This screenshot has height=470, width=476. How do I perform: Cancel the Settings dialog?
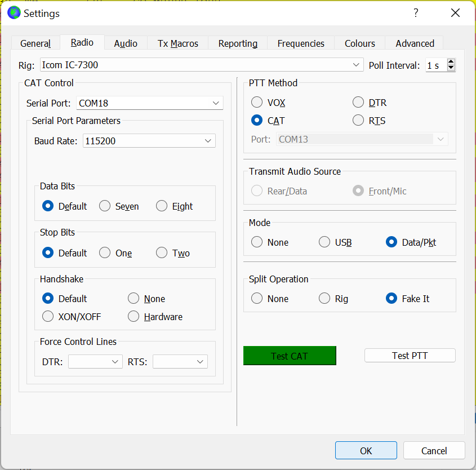[434, 450]
